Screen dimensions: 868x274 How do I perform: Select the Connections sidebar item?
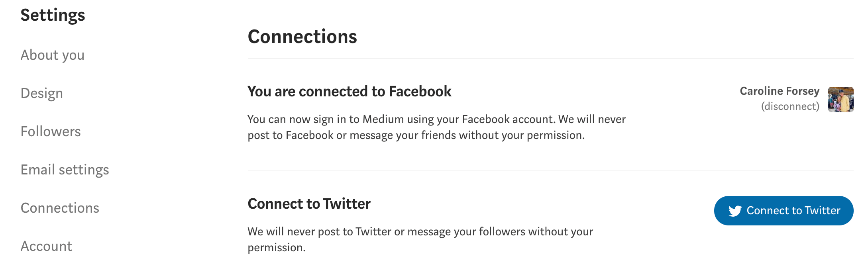click(60, 208)
